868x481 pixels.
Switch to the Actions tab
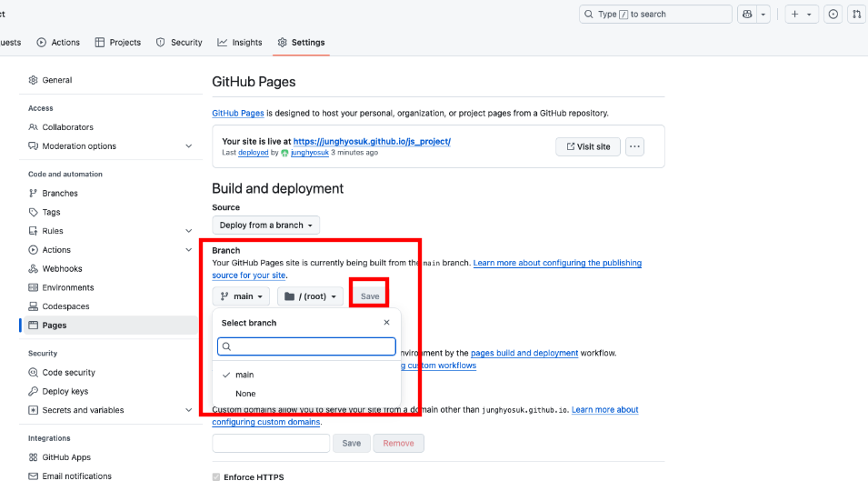pyautogui.click(x=58, y=43)
